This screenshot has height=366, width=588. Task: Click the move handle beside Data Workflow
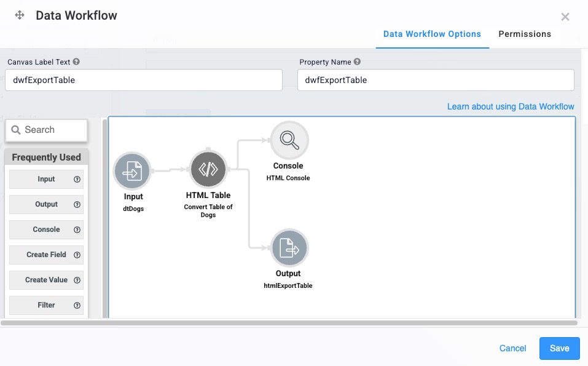pyautogui.click(x=20, y=15)
